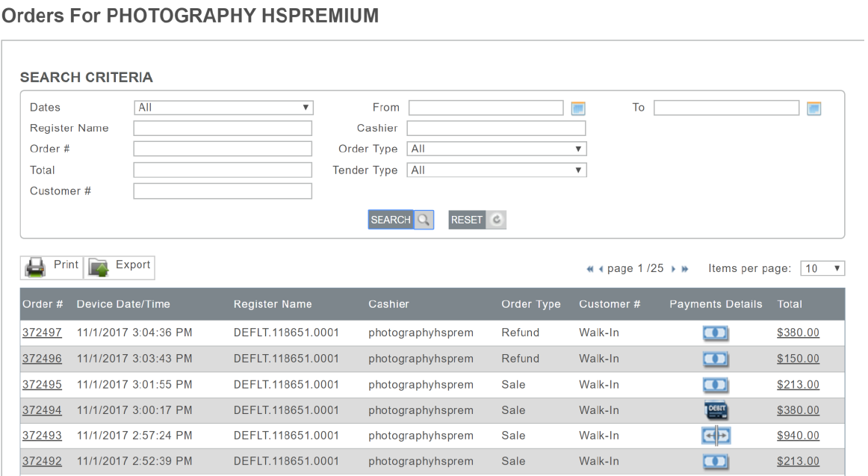Open the To date calendar picker
This screenshot has height=476, width=868.
click(x=814, y=108)
